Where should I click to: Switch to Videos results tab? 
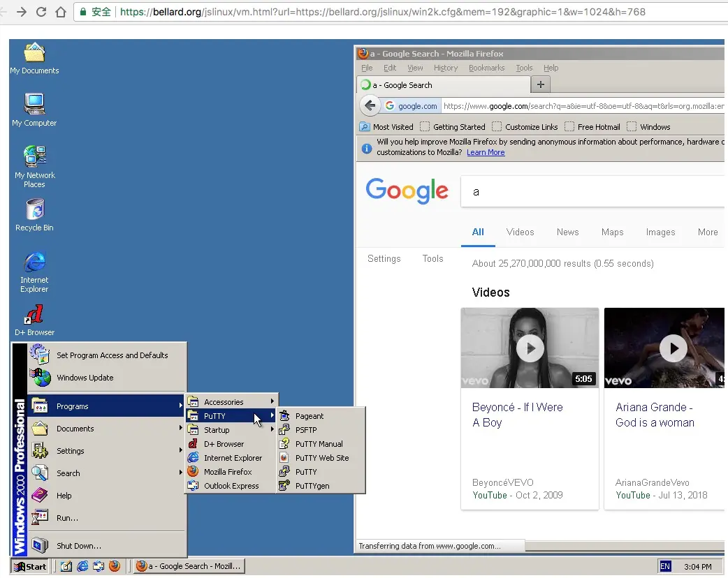click(520, 232)
